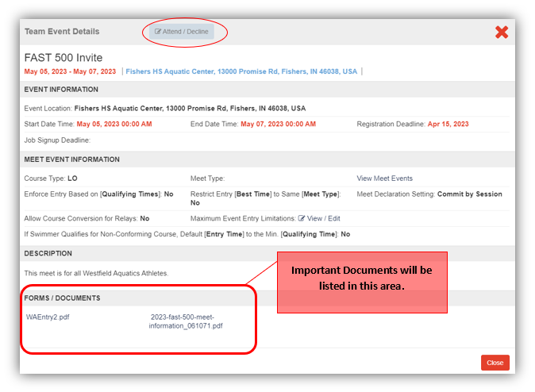Click the Start Date Time value
Image resolution: width=535 pixels, height=392 pixels.
point(114,125)
